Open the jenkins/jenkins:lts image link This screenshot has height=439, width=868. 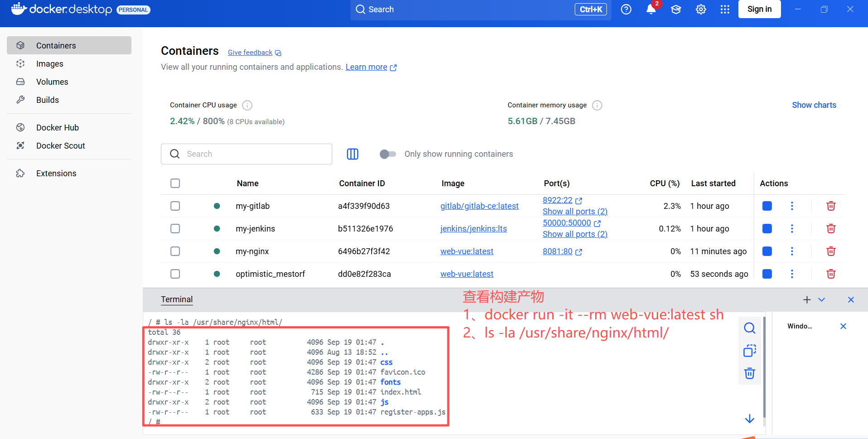coord(473,229)
